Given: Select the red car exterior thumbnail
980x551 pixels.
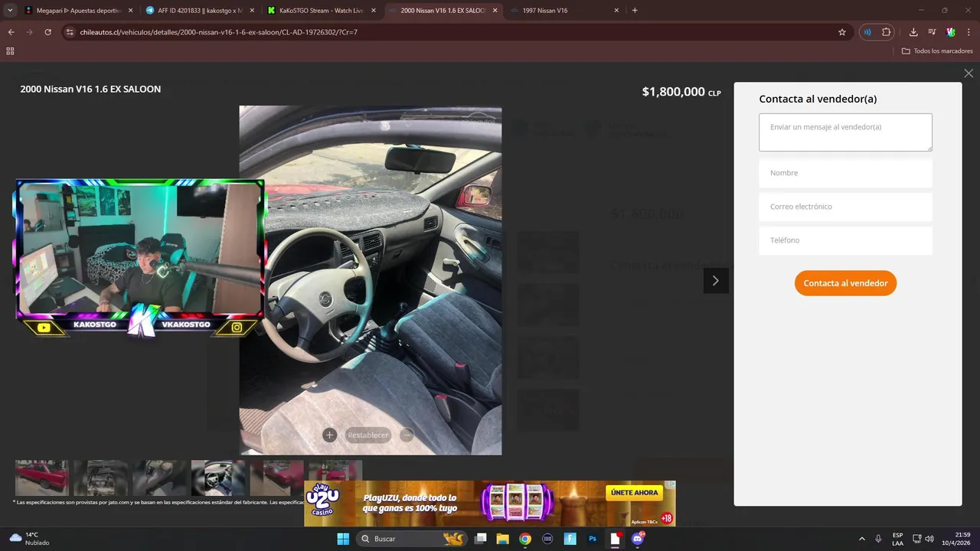Looking at the screenshot, I should coord(42,478).
